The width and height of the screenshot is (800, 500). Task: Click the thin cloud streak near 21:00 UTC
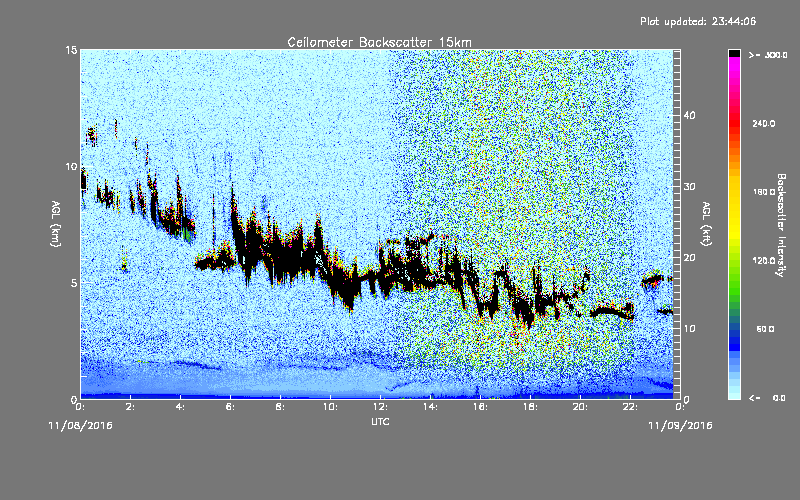611,311
